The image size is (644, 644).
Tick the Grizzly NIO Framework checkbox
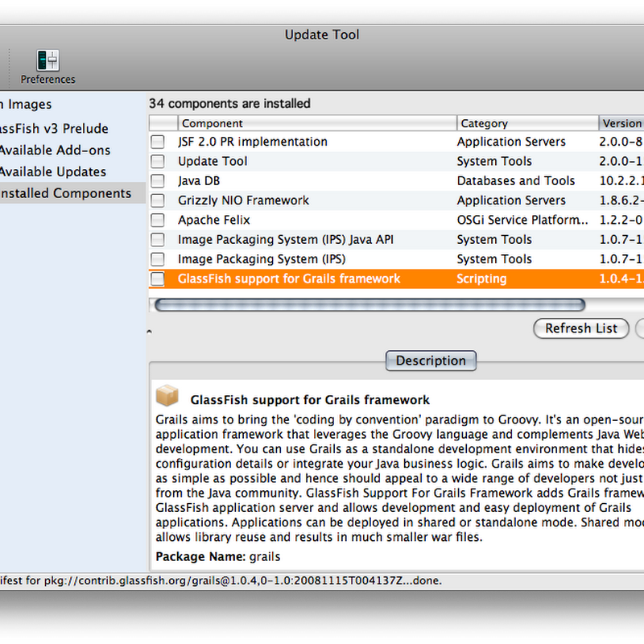157,200
